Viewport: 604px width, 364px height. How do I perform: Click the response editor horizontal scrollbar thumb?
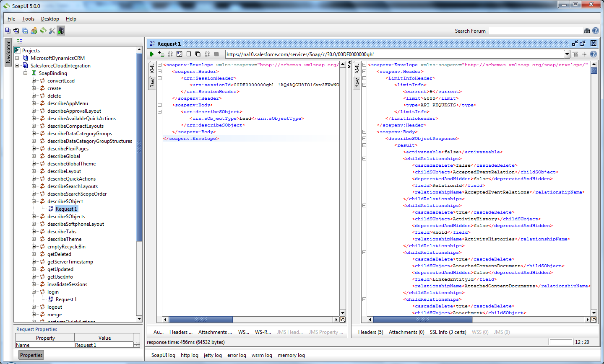[423, 320]
